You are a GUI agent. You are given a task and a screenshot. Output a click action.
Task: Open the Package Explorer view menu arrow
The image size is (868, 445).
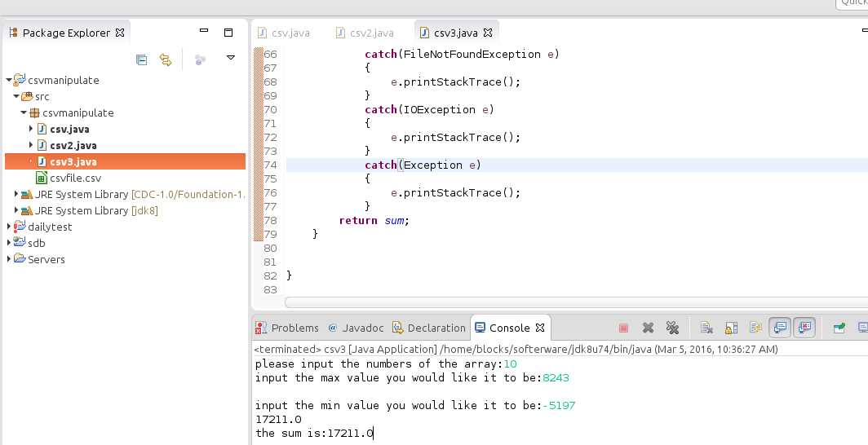pos(231,58)
